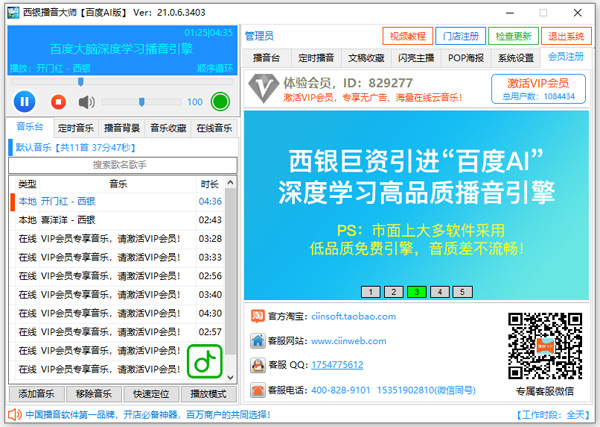
Task: Click the 退出系统 button
Action: pyautogui.click(x=566, y=36)
